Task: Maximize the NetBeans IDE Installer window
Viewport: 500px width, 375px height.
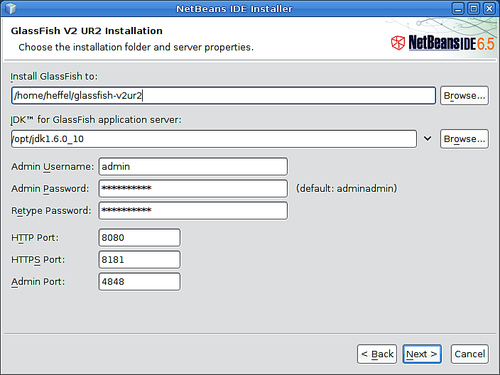Action: tap(474, 8)
